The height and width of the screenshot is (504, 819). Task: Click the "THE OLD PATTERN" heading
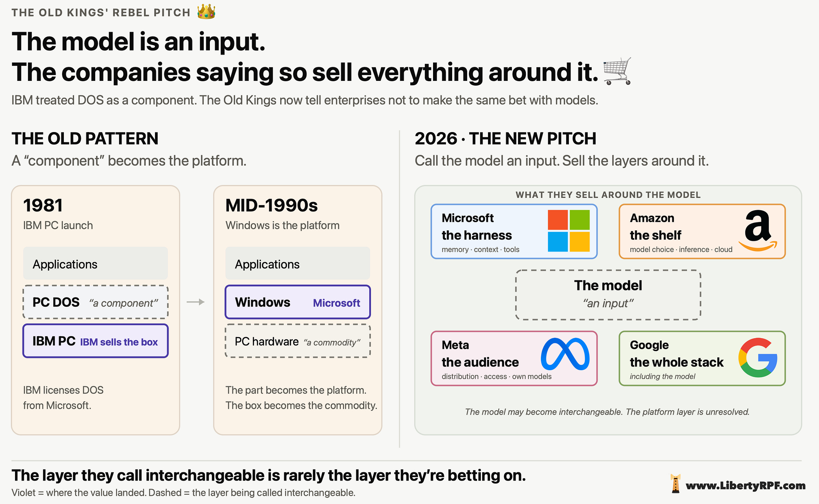click(85, 139)
